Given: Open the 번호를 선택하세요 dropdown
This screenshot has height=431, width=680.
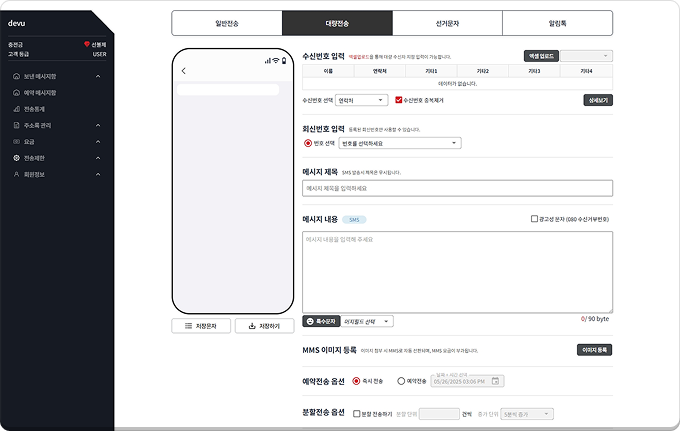Looking at the screenshot, I should (x=400, y=143).
